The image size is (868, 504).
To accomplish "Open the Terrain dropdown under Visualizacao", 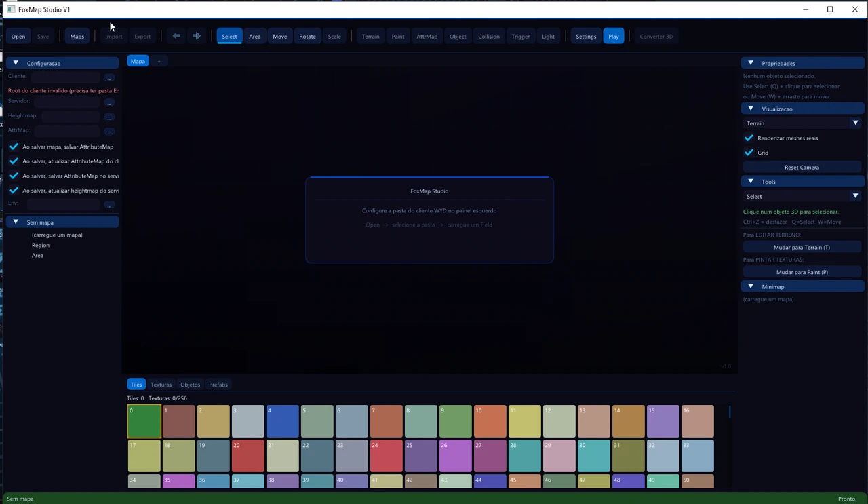I will click(802, 123).
